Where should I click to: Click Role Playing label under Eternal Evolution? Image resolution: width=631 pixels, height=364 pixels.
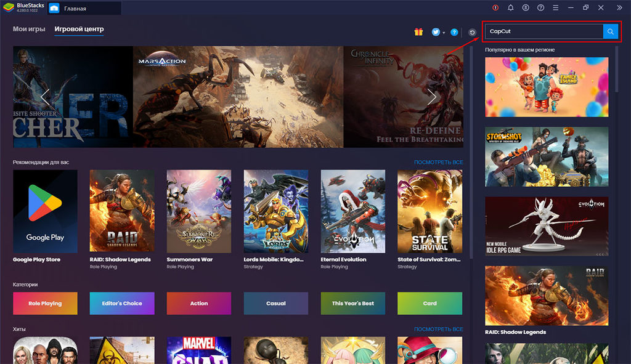pos(335,267)
